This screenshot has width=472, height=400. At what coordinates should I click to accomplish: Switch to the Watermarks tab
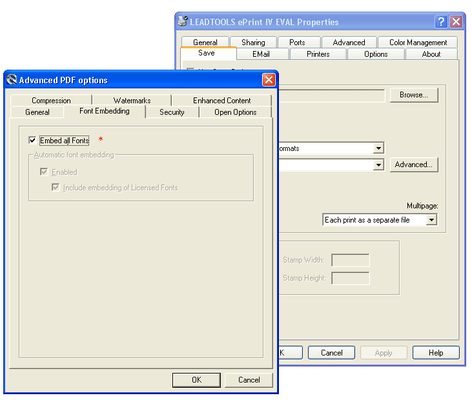(x=132, y=100)
